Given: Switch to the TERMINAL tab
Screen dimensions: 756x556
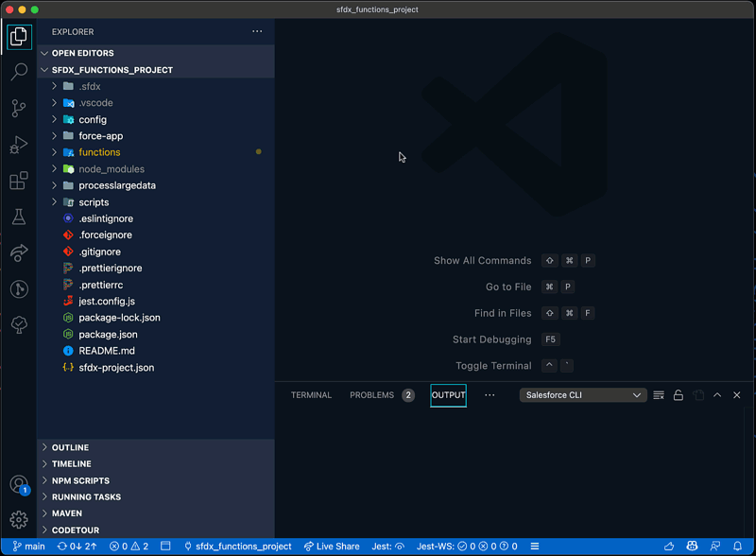Looking at the screenshot, I should click(311, 395).
